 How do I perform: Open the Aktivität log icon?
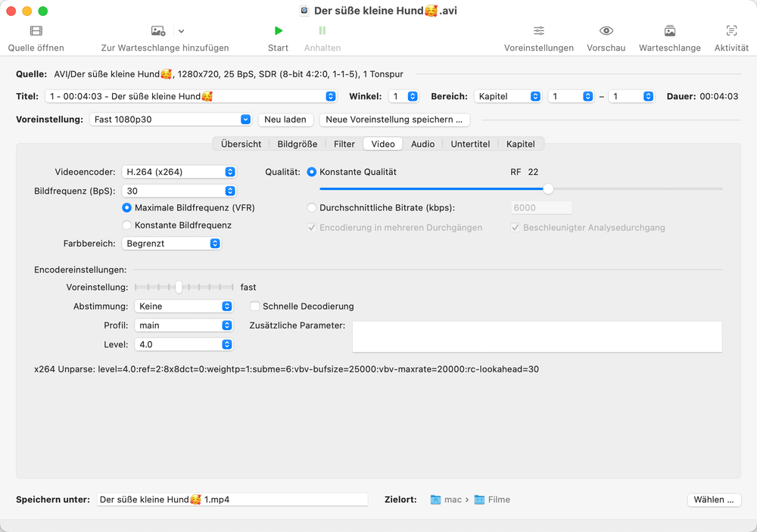(731, 31)
